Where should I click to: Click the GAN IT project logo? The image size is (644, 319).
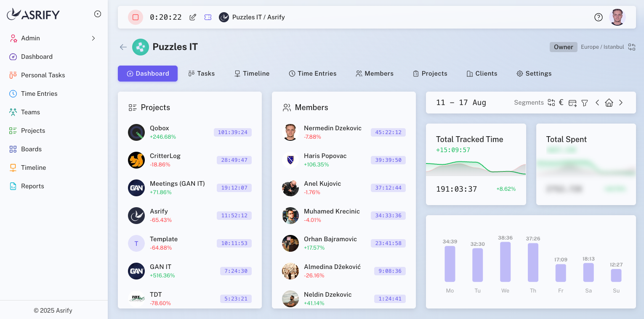click(x=136, y=271)
